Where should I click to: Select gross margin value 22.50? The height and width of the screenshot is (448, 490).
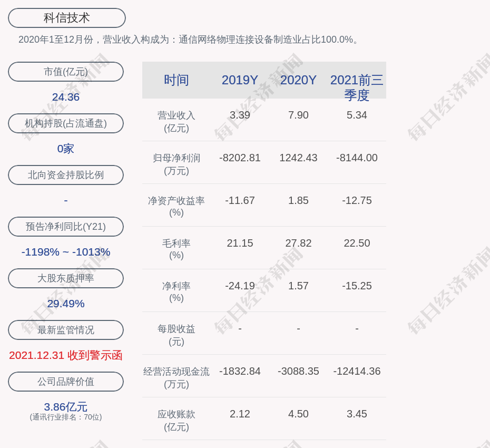tap(357, 243)
